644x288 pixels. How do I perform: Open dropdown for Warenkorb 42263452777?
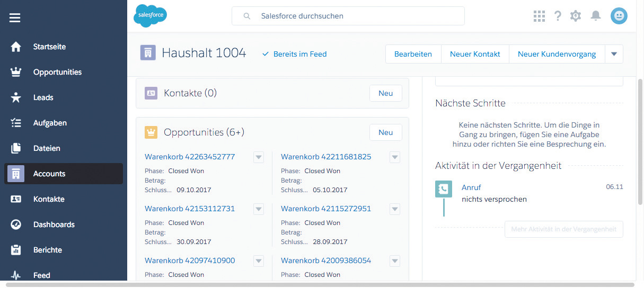click(258, 157)
